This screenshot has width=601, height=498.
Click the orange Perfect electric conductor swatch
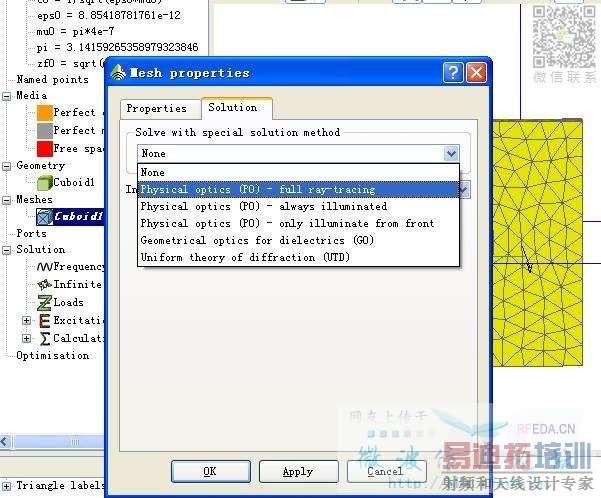[44, 113]
